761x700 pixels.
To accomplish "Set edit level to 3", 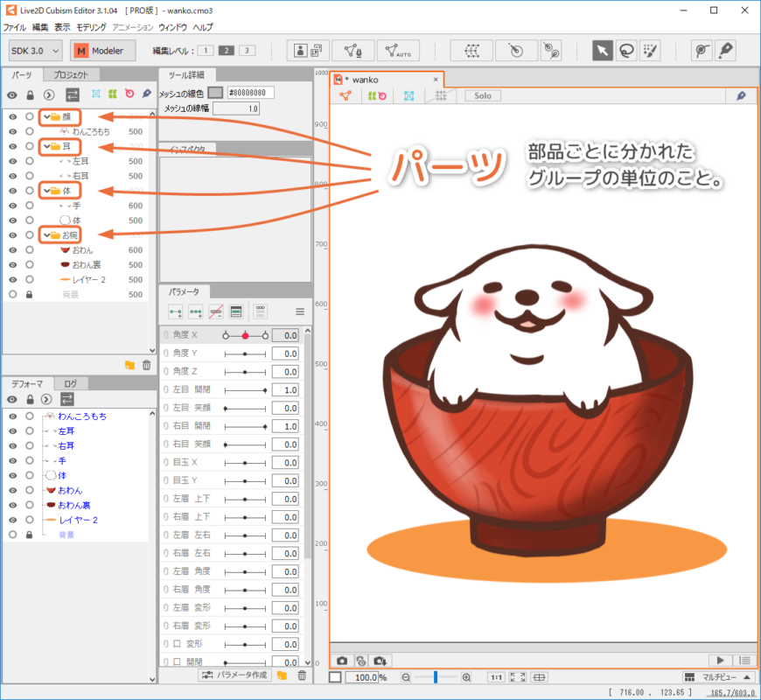I will (247, 51).
